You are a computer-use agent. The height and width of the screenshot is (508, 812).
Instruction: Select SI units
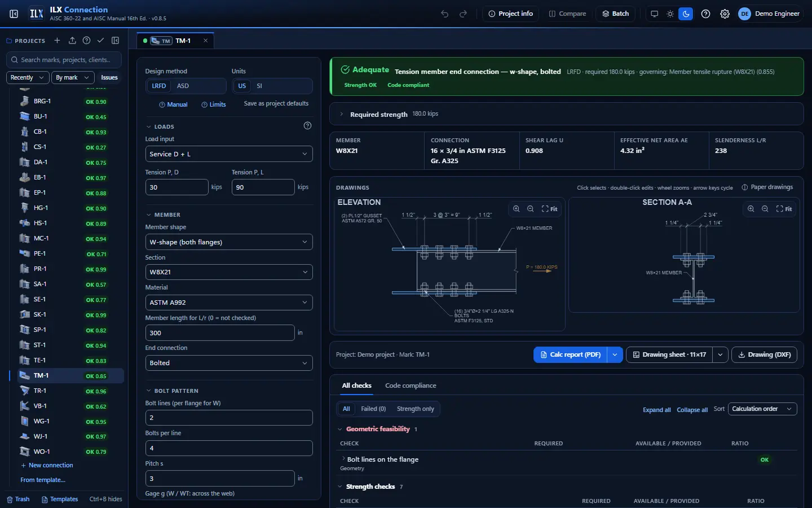[x=259, y=86]
